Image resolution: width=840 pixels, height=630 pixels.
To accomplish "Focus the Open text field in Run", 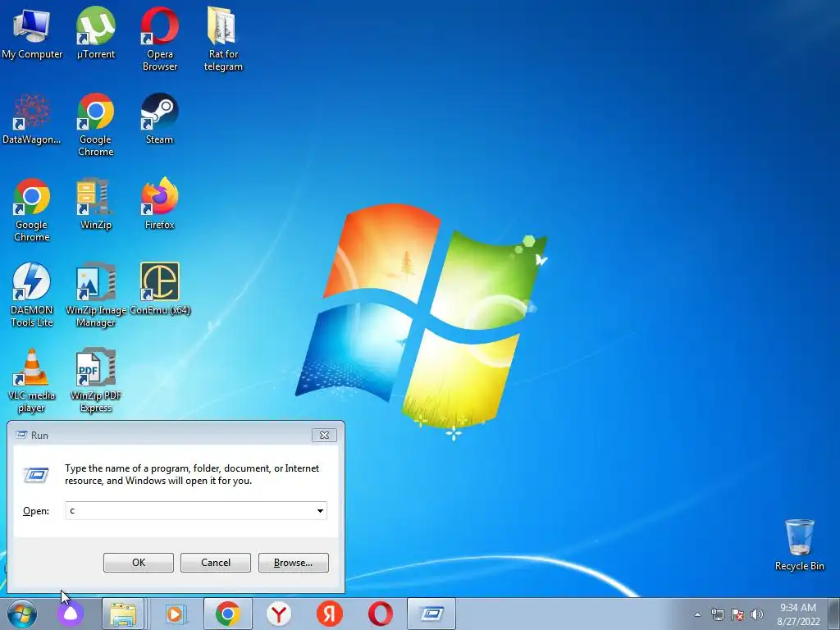I will coord(190,510).
